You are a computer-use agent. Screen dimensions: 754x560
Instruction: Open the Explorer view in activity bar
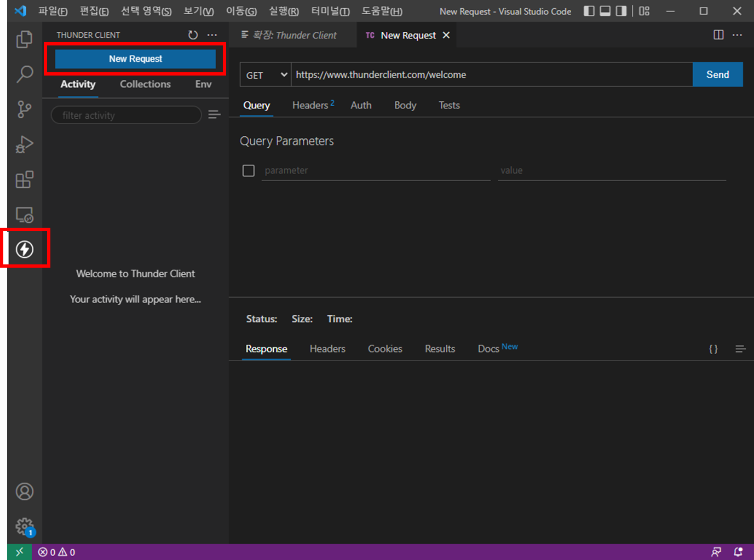coord(25,39)
